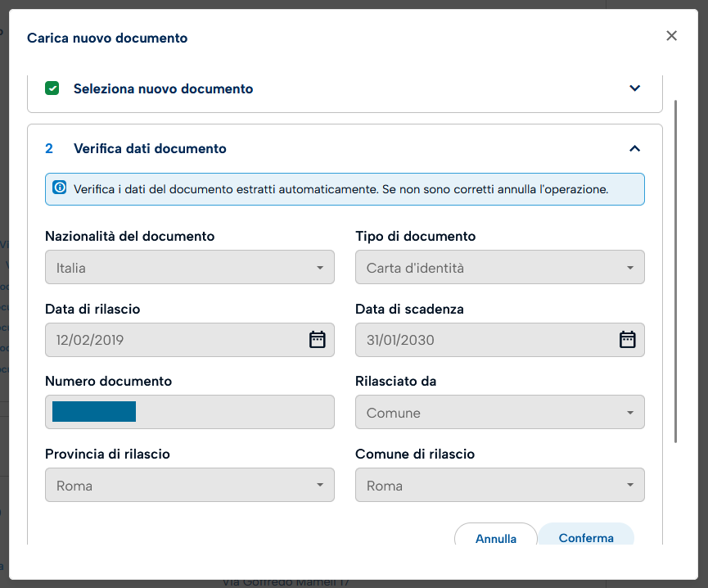
Task: Open the calendar icon for Data di rilascio
Action: [318, 340]
